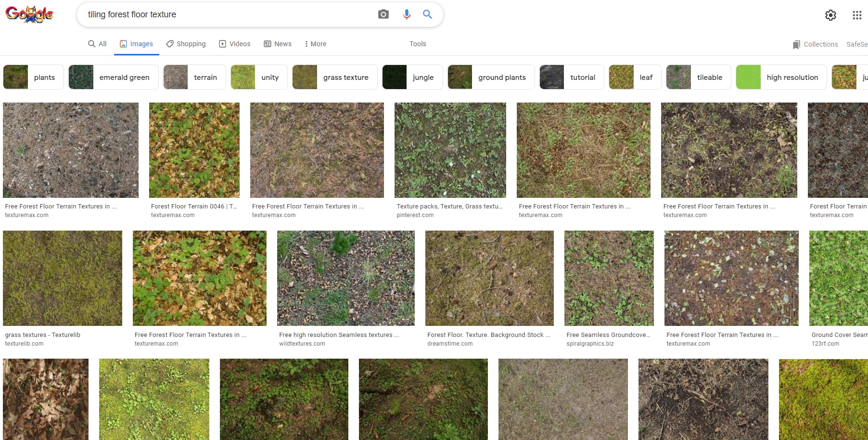
Task: Open the News results tab
Action: (278, 44)
